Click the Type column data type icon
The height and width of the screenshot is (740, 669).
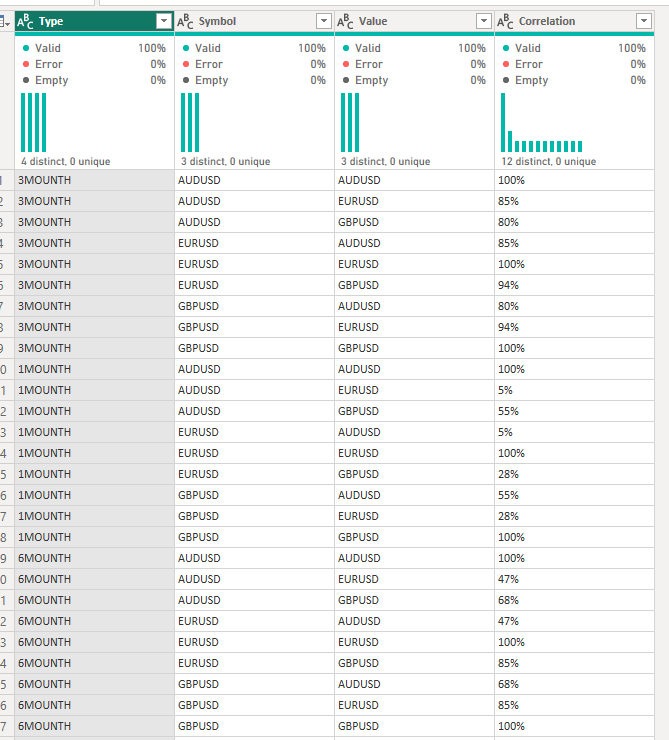click(x=25, y=21)
